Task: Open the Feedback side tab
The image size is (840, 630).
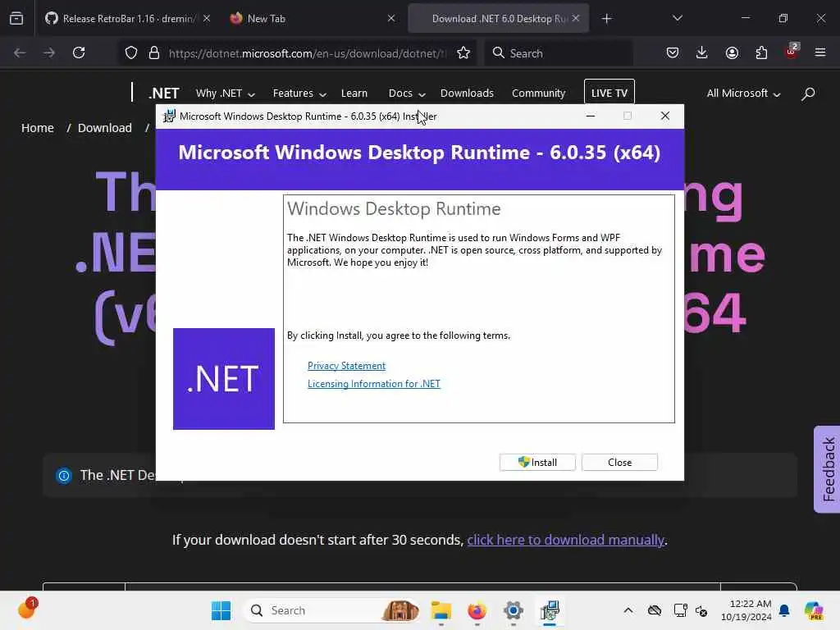Action: (x=827, y=469)
